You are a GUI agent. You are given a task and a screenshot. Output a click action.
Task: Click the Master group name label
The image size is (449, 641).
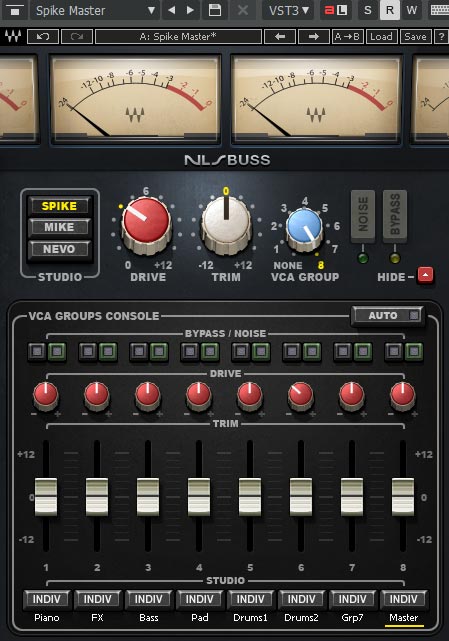(404, 618)
